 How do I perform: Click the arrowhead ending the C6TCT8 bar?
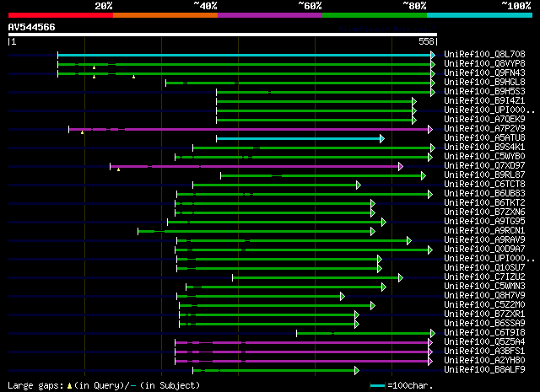(x=359, y=185)
